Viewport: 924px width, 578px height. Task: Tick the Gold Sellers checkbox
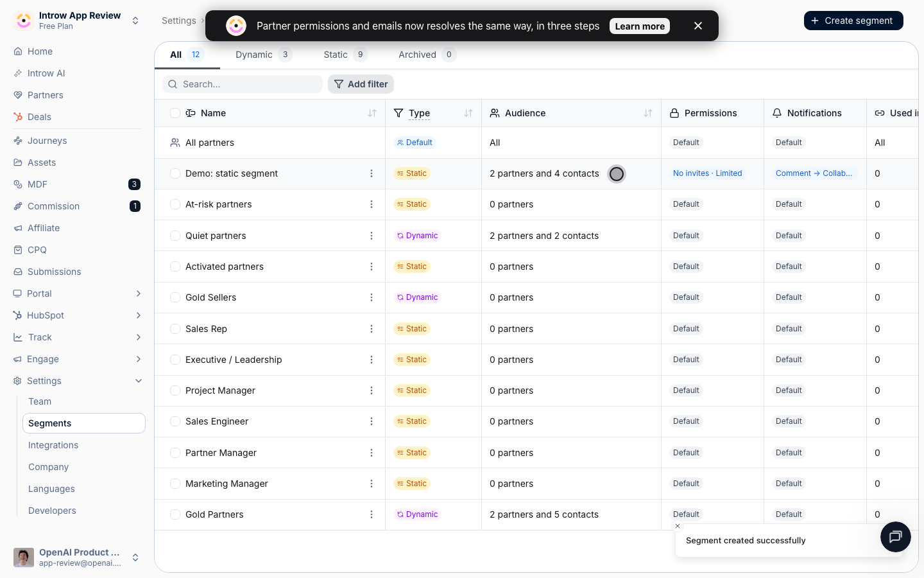point(175,297)
